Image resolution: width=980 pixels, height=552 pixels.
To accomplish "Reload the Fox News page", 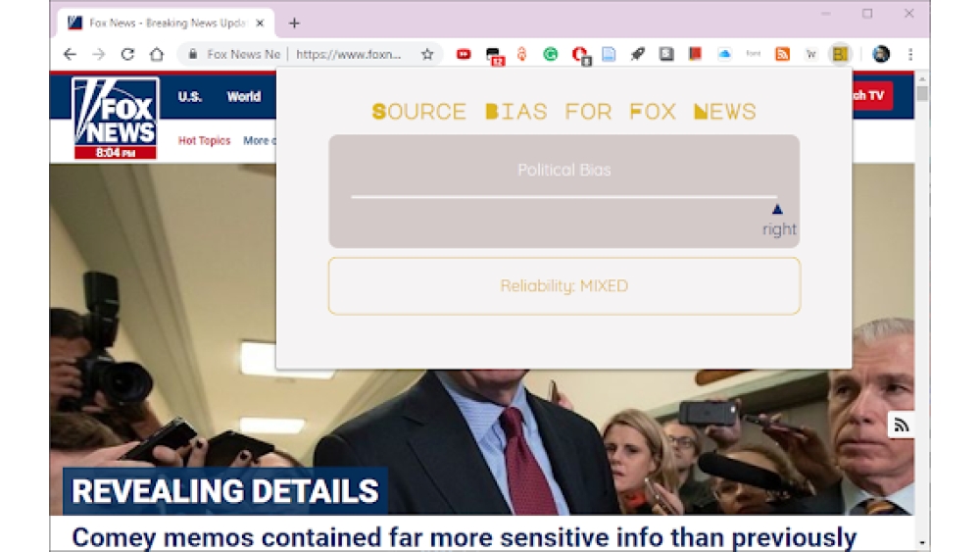I will pos(127,55).
